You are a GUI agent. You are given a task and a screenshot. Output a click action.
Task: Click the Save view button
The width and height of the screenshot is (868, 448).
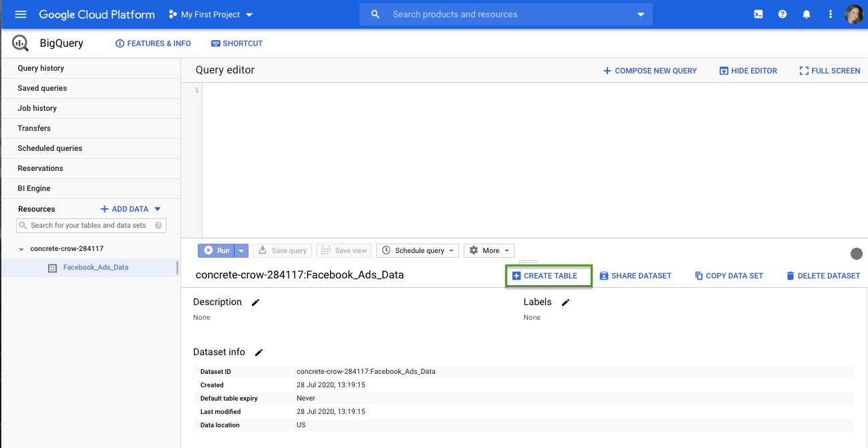(x=344, y=250)
